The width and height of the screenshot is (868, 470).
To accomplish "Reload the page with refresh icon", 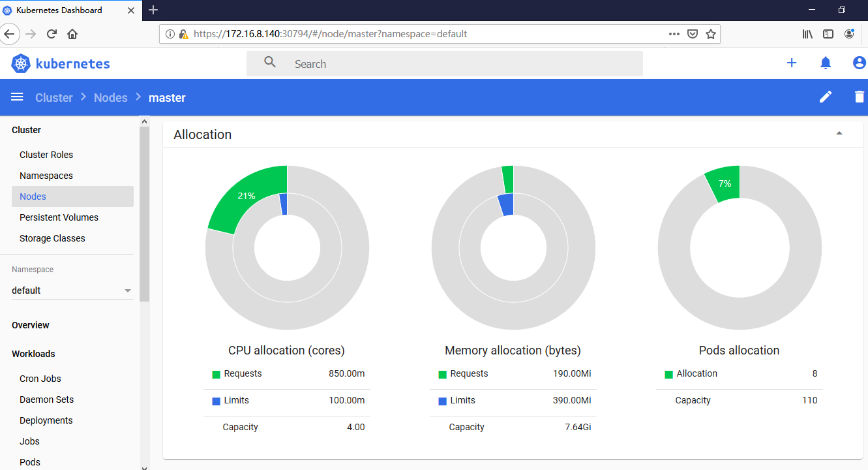I will 52,34.
